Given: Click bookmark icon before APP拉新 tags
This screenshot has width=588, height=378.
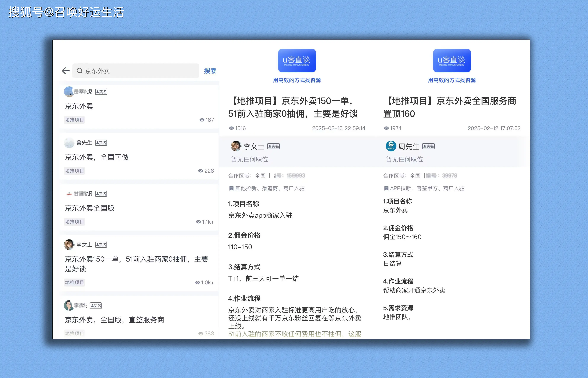Looking at the screenshot, I should pos(386,188).
